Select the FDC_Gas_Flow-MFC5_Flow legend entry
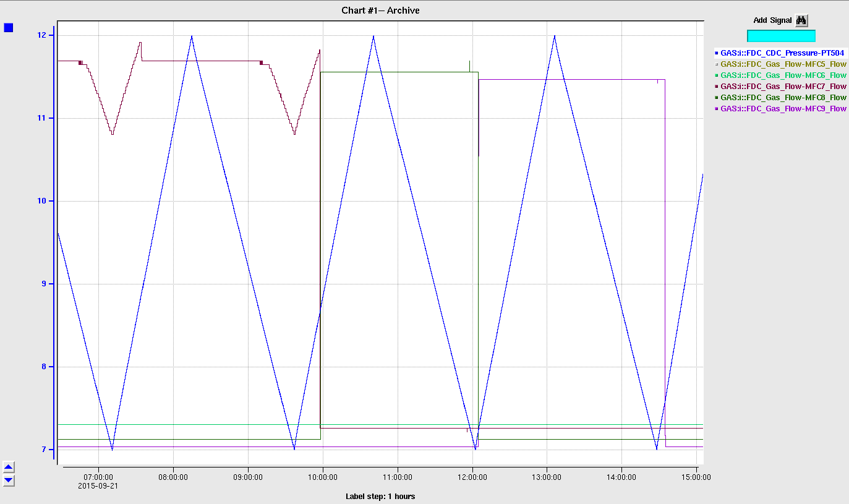 click(x=780, y=64)
